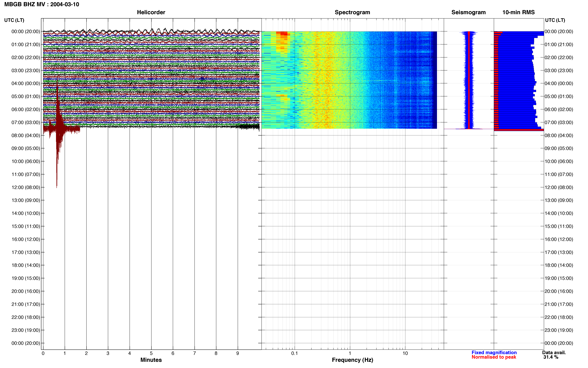The width and height of the screenshot is (588, 368).
Task: Click left axis label '07:00 (03:00)'
Action: pos(26,122)
